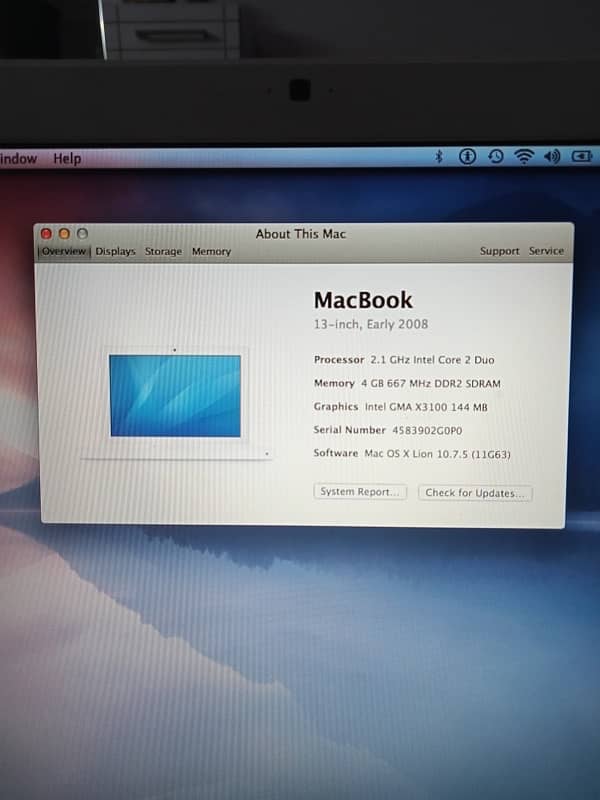This screenshot has height=800, width=600.
Task: Switch to the Memory tab
Action: tap(211, 252)
